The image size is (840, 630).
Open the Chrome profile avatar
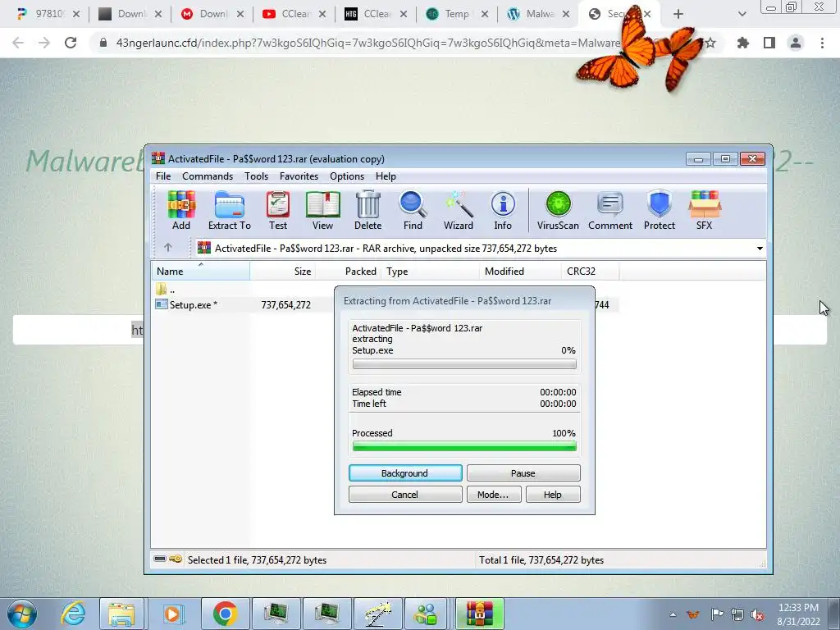tap(796, 43)
